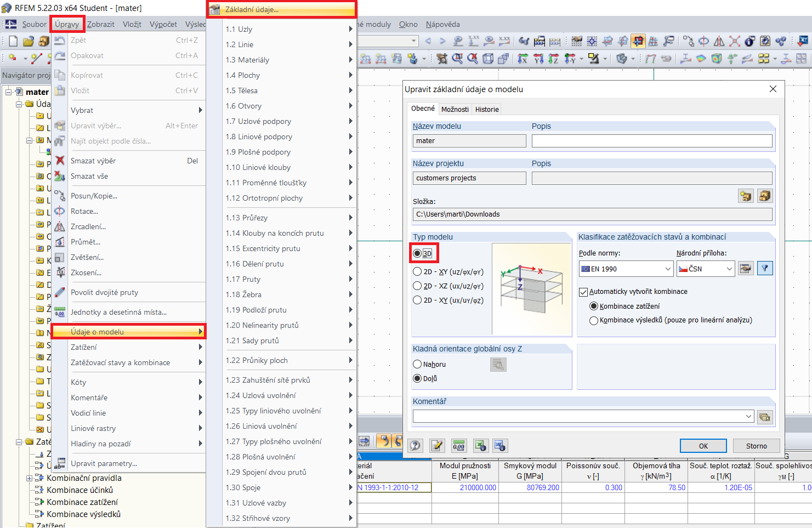This screenshot has height=528, width=812.
Task: Click the red X delete-lines toolbar icon
Action: click(735, 41)
